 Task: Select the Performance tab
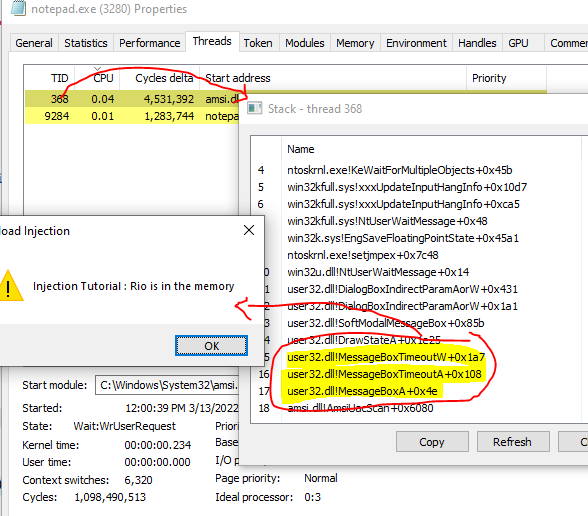click(150, 43)
